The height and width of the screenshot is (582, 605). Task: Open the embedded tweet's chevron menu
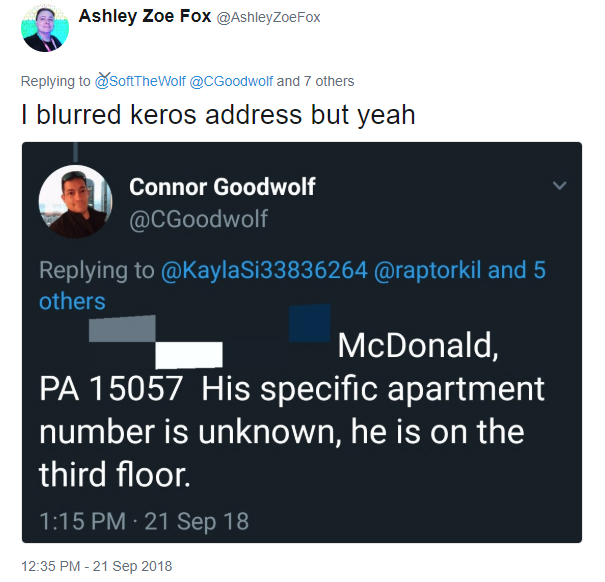coord(559,185)
